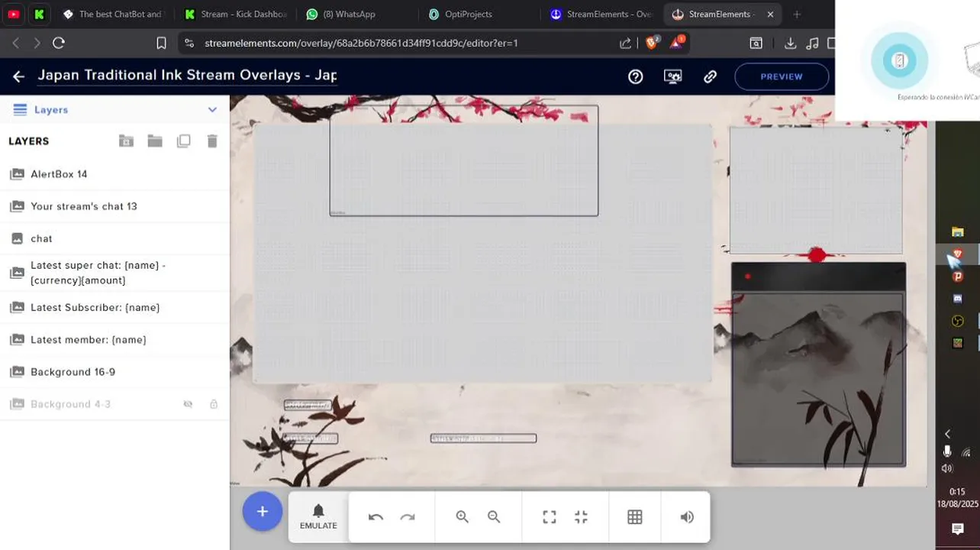
Task: Click the PREVIEW button
Action: pyautogui.click(x=782, y=76)
